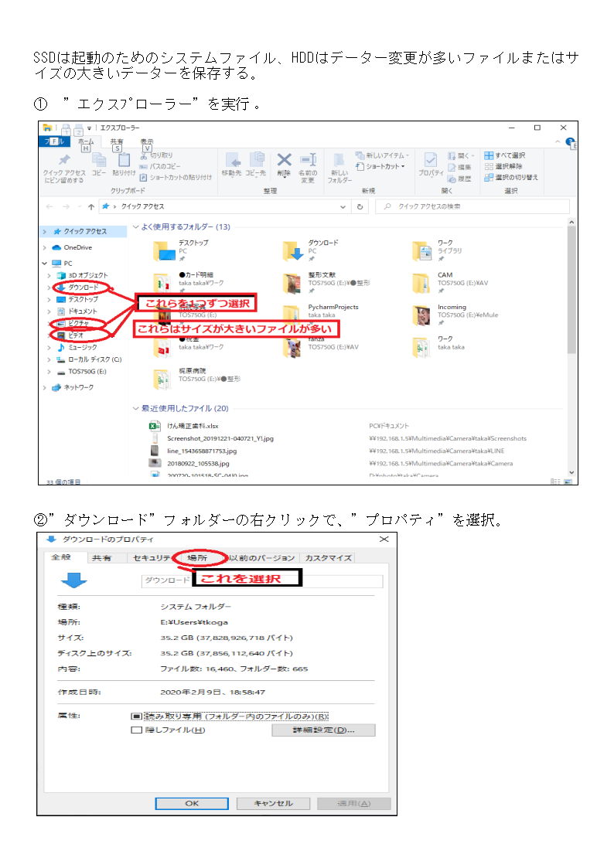Image resolution: width=614 pixels, height=868 pixels.
Task: Click the Properties (プロパティ) ribbon icon
Action: (x=430, y=161)
